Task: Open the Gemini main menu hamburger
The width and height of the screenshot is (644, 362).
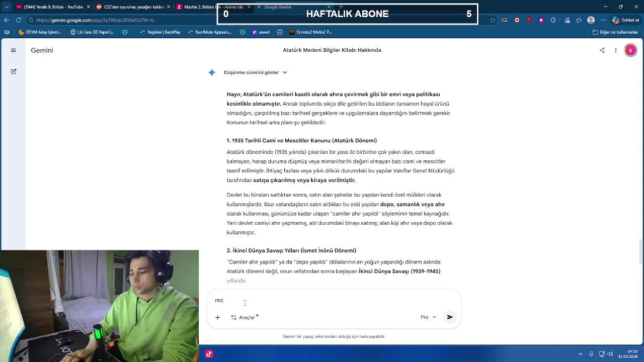Action: point(14,50)
